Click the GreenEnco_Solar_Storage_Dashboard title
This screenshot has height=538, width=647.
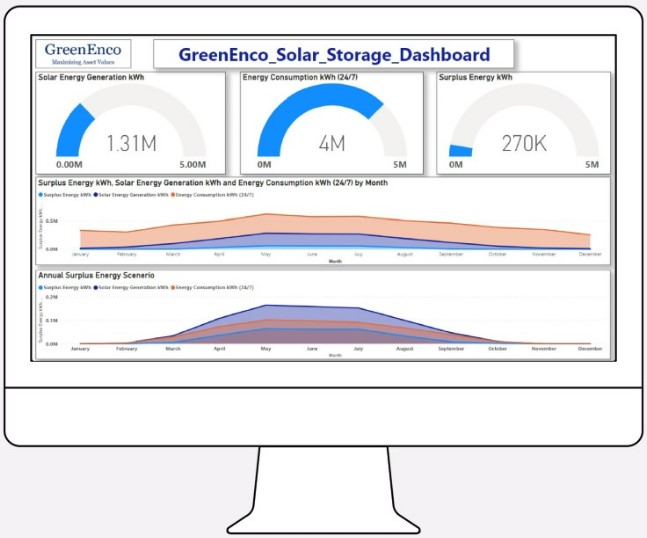[334, 54]
